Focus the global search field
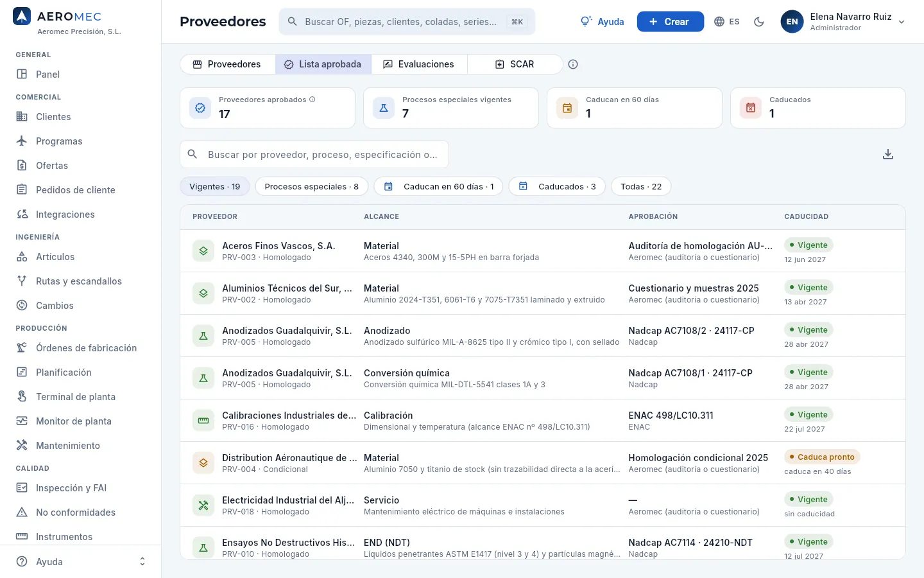Viewport: 924px width, 578px height. (x=407, y=22)
